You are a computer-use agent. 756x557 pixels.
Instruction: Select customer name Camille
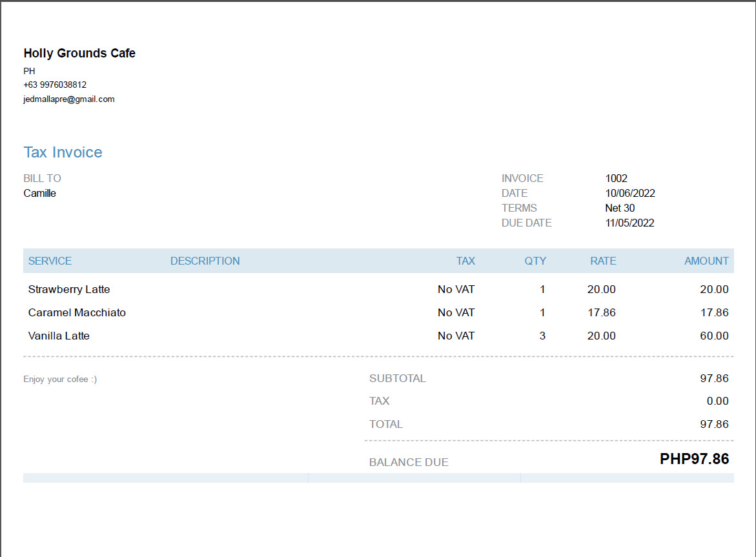(39, 193)
